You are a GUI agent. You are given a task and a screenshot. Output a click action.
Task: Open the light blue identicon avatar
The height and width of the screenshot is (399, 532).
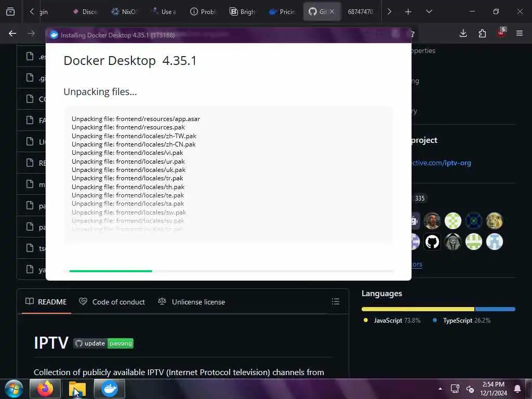pos(495,242)
